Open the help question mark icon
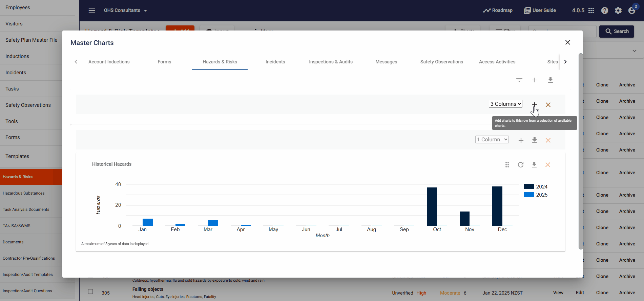The height and width of the screenshot is (301, 644). coord(605,11)
